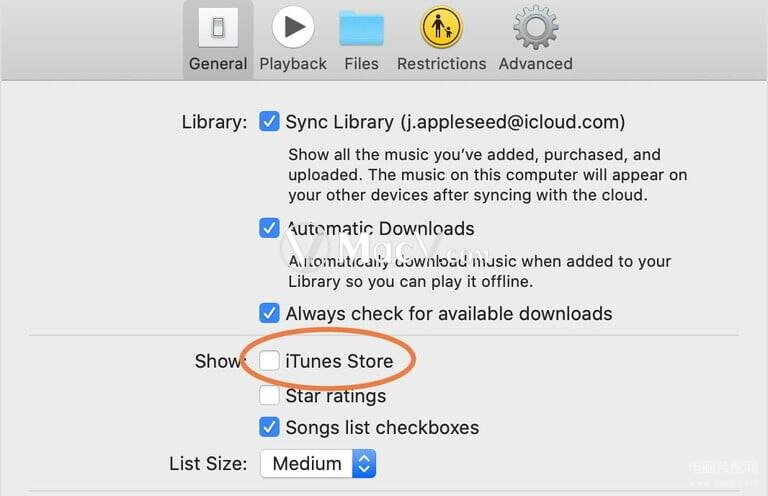Click the iTunes Store label text
The width and height of the screenshot is (768, 496).
pos(339,361)
